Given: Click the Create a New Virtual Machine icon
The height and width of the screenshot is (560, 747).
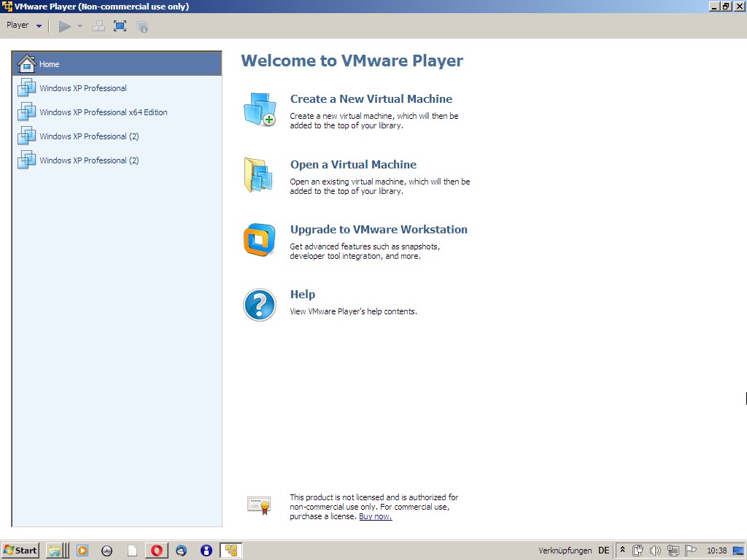Looking at the screenshot, I should point(260,109).
